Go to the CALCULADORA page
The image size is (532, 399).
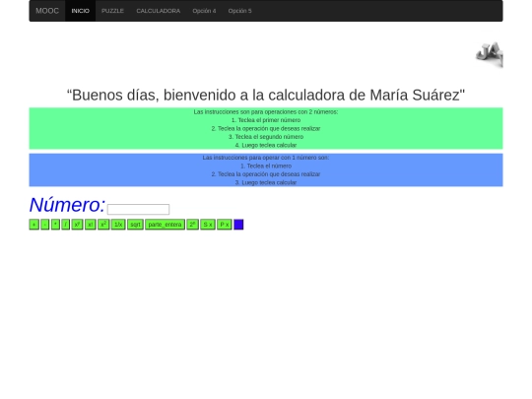(x=159, y=11)
